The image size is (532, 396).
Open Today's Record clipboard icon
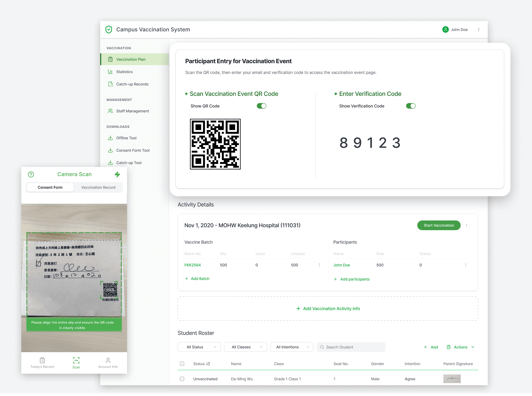click(x=42, y=360)
